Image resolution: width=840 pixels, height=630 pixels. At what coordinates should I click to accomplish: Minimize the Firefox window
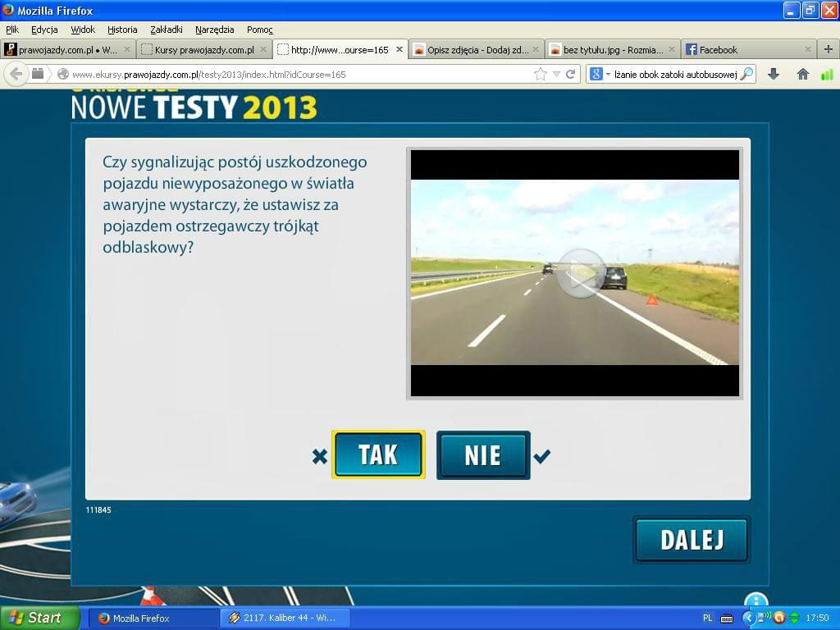tap(792, 10)
